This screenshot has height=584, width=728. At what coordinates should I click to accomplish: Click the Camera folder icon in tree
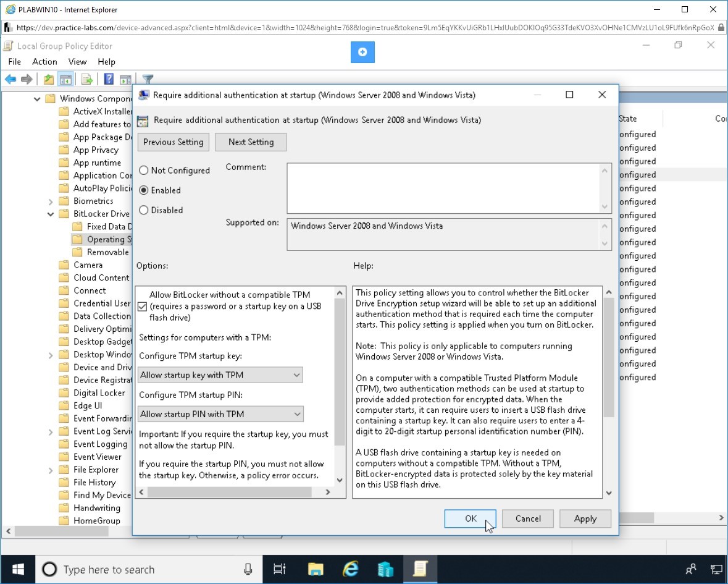[64, 265]
